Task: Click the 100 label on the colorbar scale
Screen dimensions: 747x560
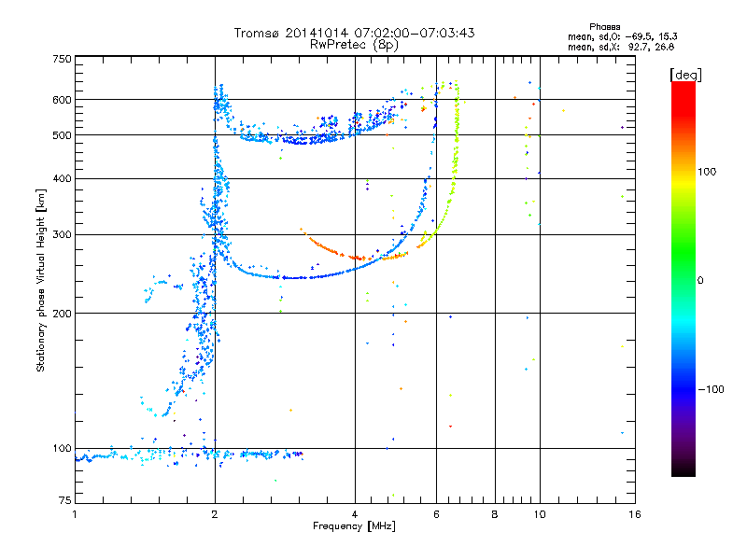Action: click(x=707, y=172)
